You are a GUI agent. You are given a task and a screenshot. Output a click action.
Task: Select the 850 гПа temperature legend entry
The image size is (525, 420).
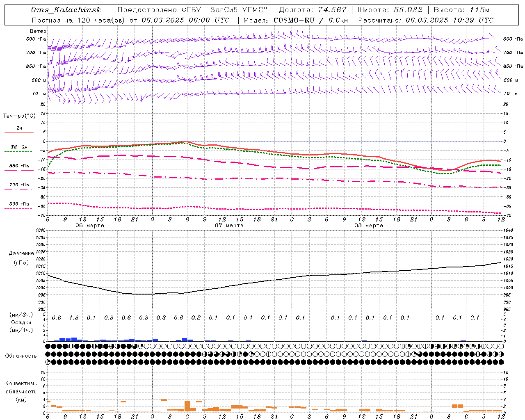tap(19, 166)
